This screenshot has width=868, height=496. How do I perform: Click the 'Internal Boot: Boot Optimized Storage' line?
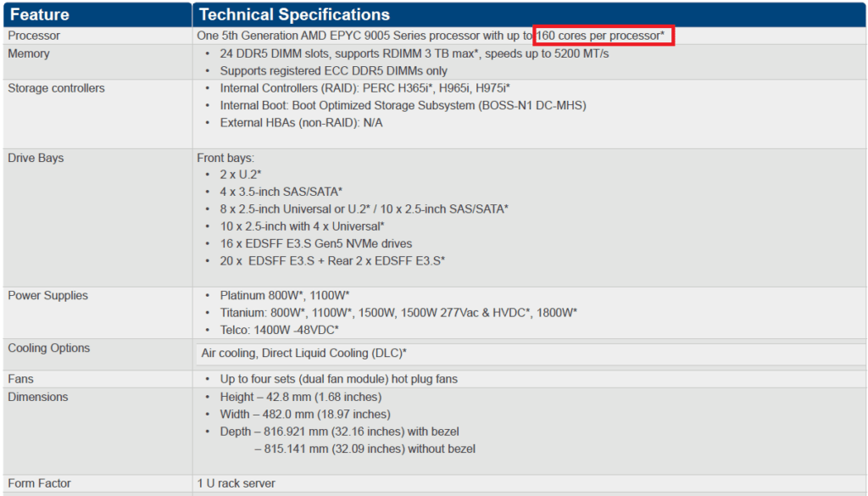(x=403, y=105)
